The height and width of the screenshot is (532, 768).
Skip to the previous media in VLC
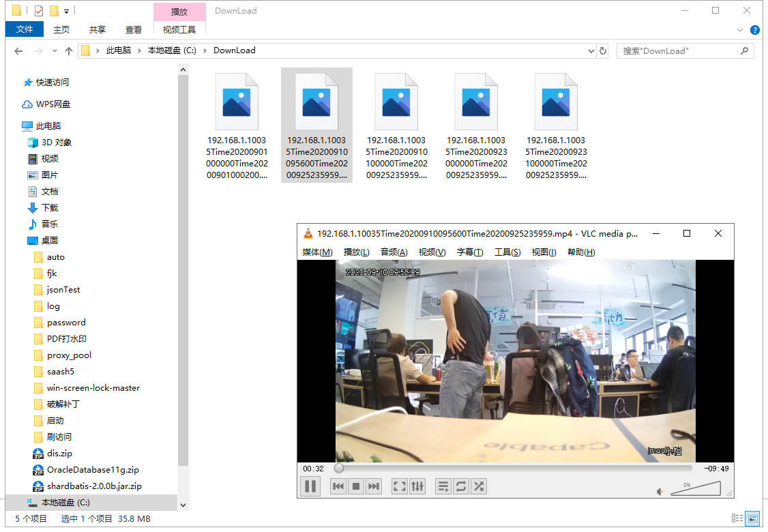[x=338, y=486]
